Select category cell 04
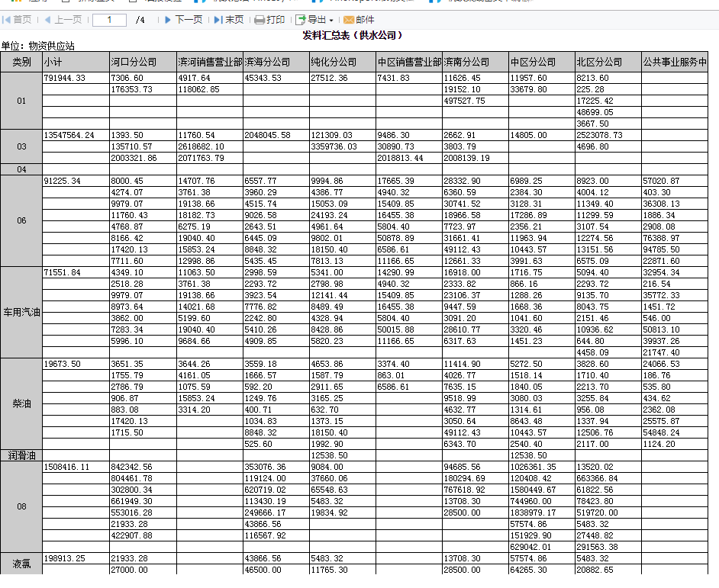The height and width of the screenshot is (588, 719). [21, 169]
